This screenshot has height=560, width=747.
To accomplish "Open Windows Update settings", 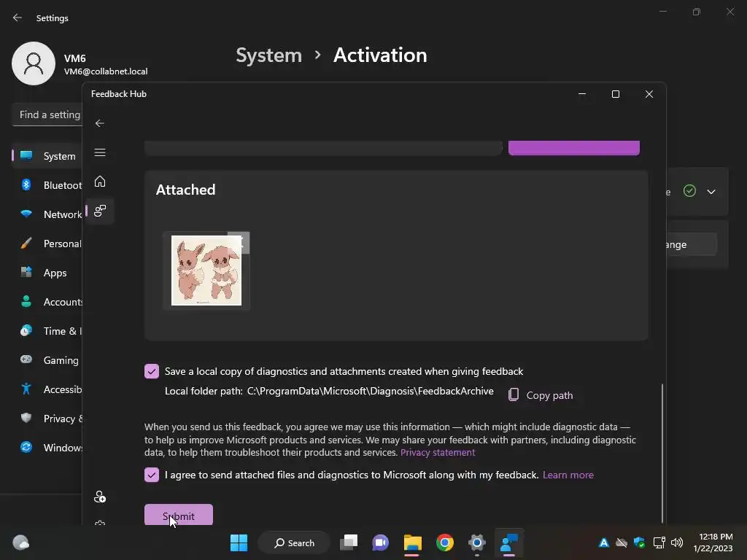I will point(47,448).
